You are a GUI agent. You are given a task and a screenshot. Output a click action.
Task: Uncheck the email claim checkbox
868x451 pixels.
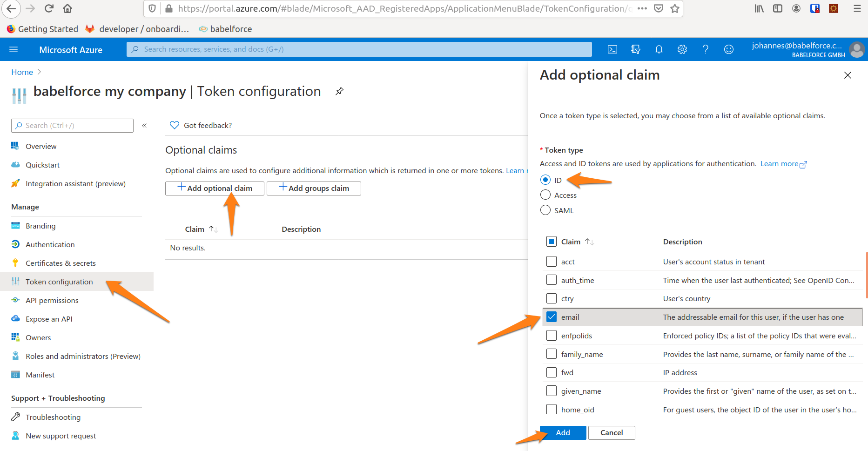(552, 317)
